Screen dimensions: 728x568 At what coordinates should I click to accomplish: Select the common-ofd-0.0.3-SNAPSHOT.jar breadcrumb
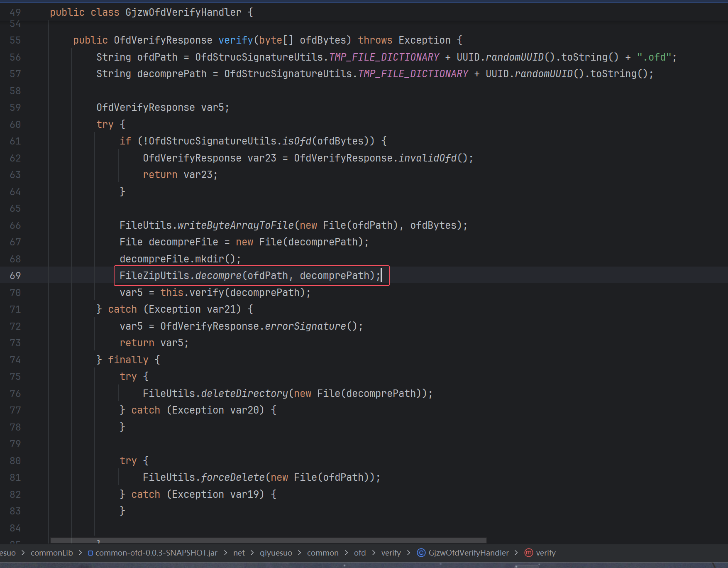156,553
